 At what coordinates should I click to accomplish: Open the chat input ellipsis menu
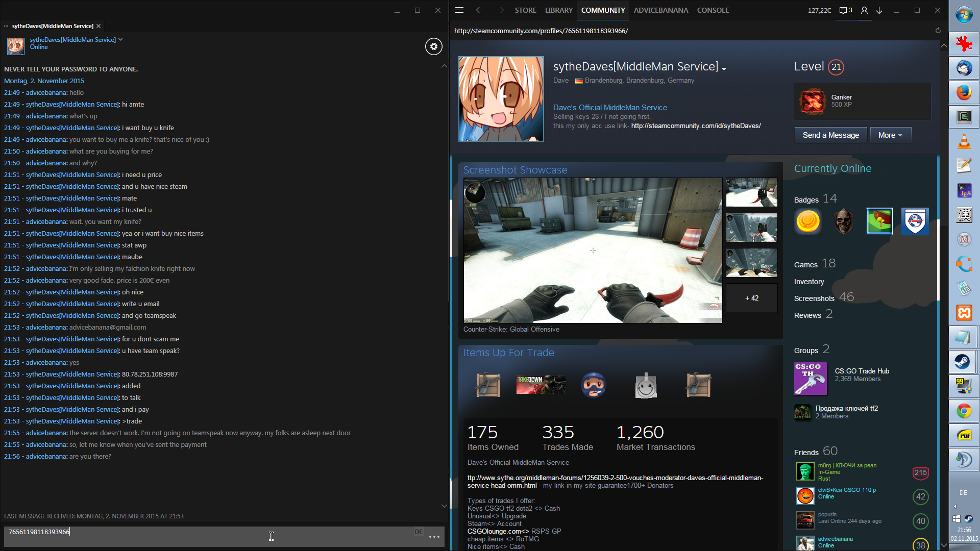[434, 537]
